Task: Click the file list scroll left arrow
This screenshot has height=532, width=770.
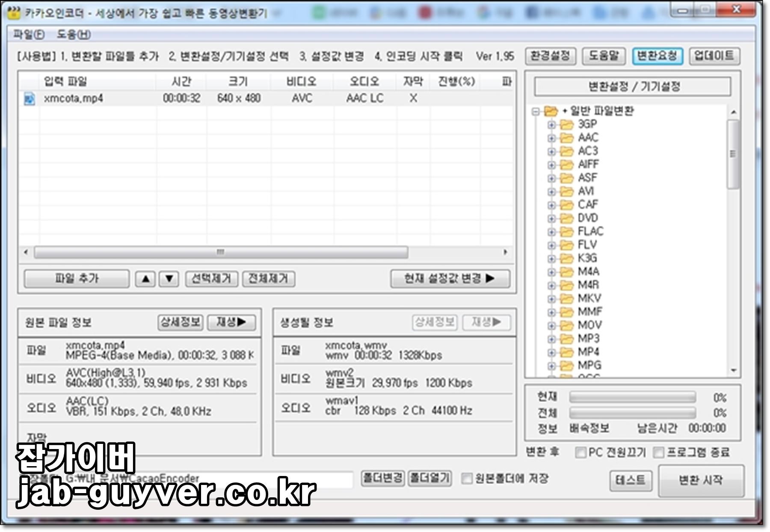Action: coord(26,252)
